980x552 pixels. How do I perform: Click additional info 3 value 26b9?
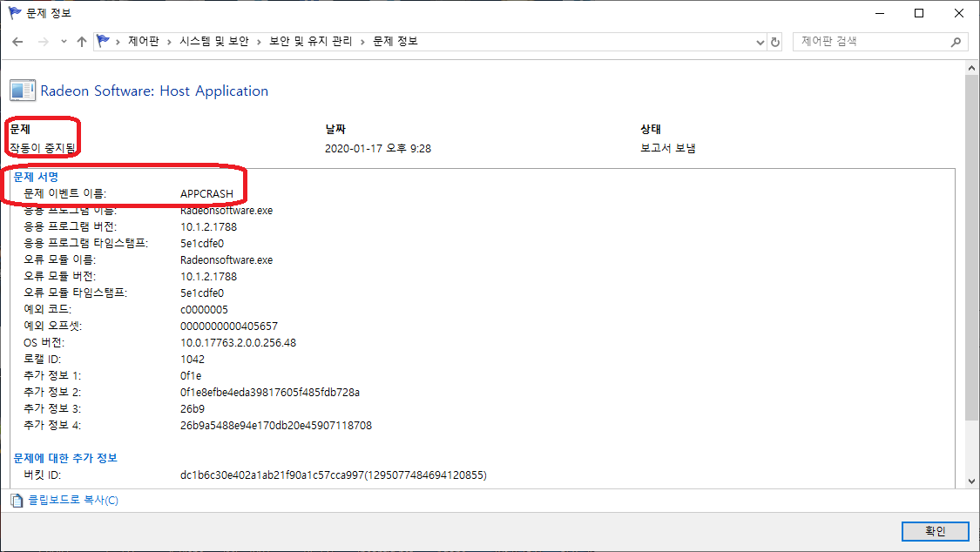point(193,409)
